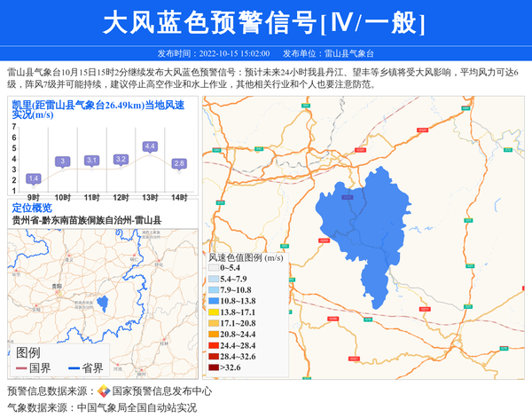
Task: Pick the 0~5.4 legend swatch
Action: pyautogui.click(x=214, y=268)
